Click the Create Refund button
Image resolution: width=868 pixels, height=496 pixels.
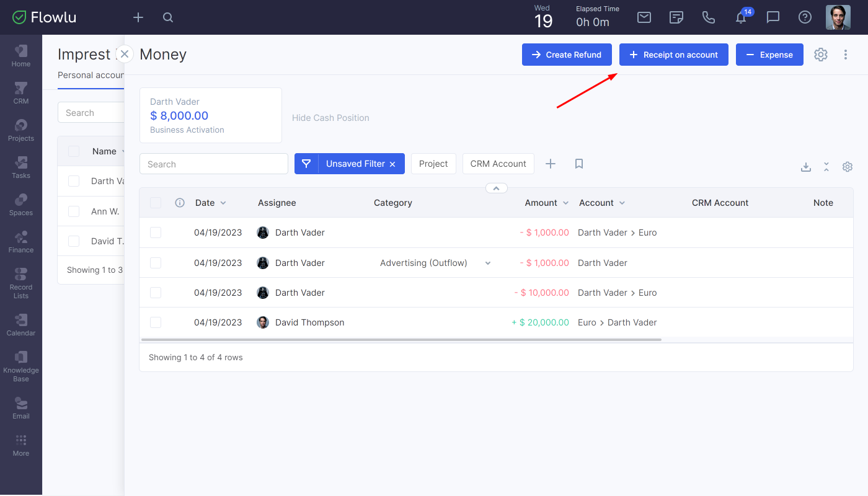coord(567,55)
